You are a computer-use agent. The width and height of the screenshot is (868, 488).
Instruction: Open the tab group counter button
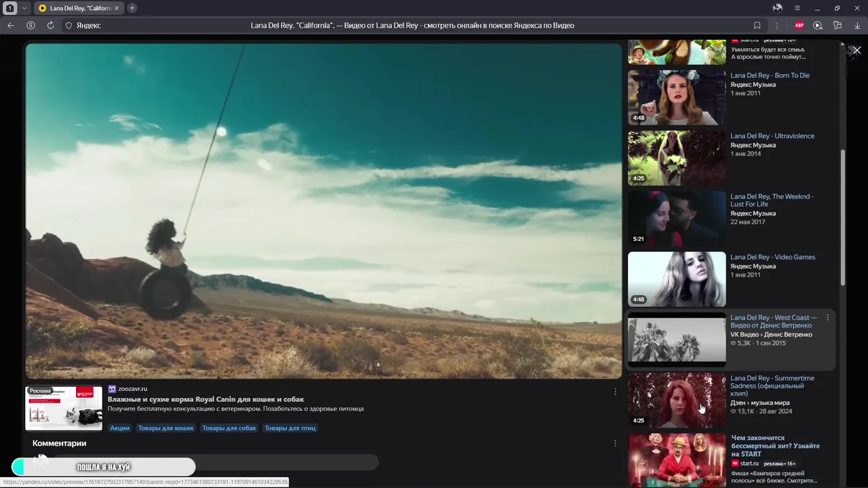10,8
